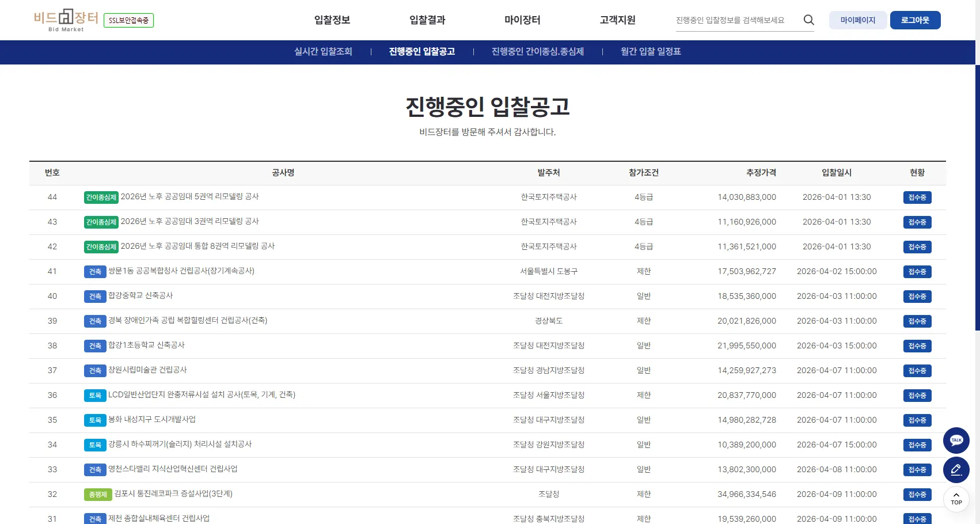Switch to 실시간 입찰조회 submenu
This screenshot has height=524, width=980.
pos(323,52)
